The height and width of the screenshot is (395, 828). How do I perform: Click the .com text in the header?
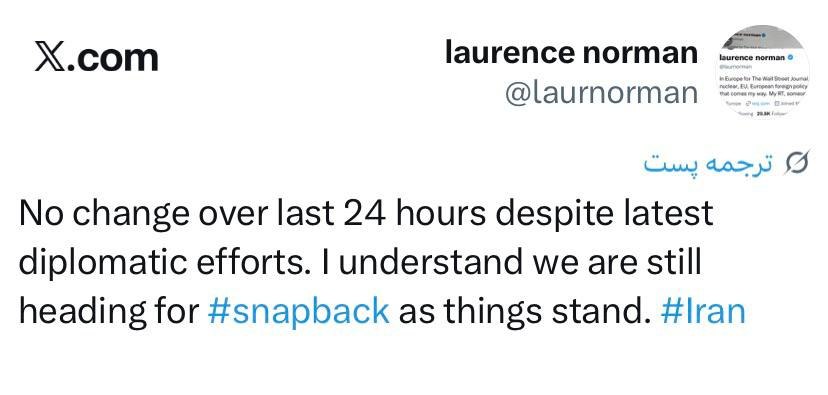click(112, 58)
